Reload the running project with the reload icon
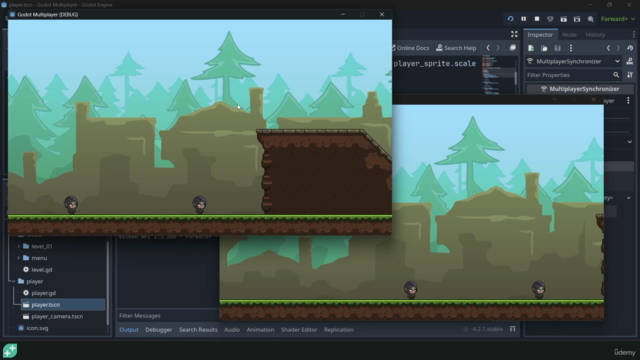Screen dimensions: 640x360 point(510,19)
